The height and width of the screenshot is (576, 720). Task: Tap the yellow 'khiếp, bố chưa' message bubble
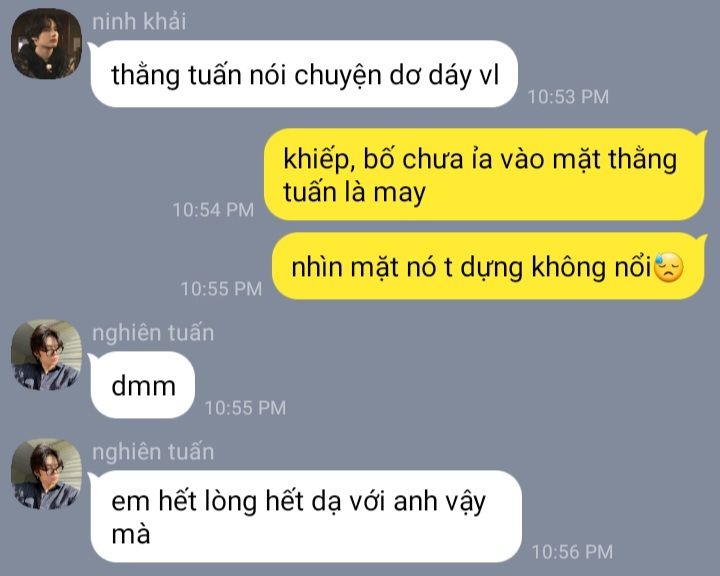[485, 175]
